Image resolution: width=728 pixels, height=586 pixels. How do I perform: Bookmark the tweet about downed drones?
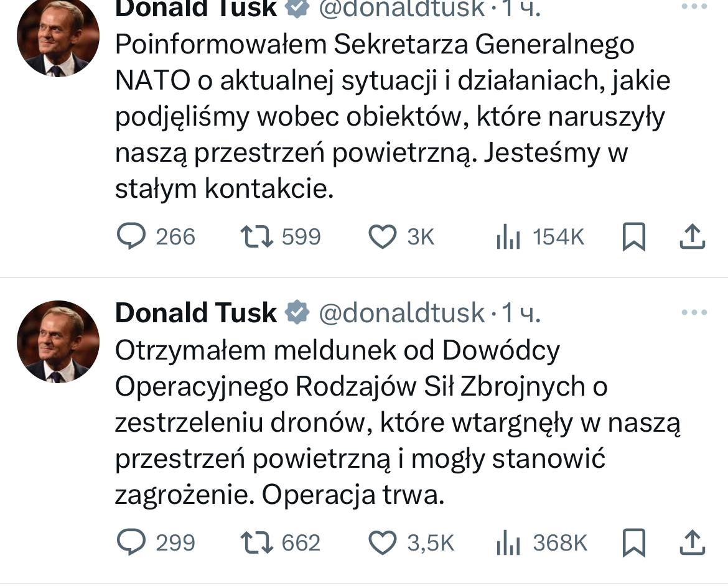tap(633, 542)
